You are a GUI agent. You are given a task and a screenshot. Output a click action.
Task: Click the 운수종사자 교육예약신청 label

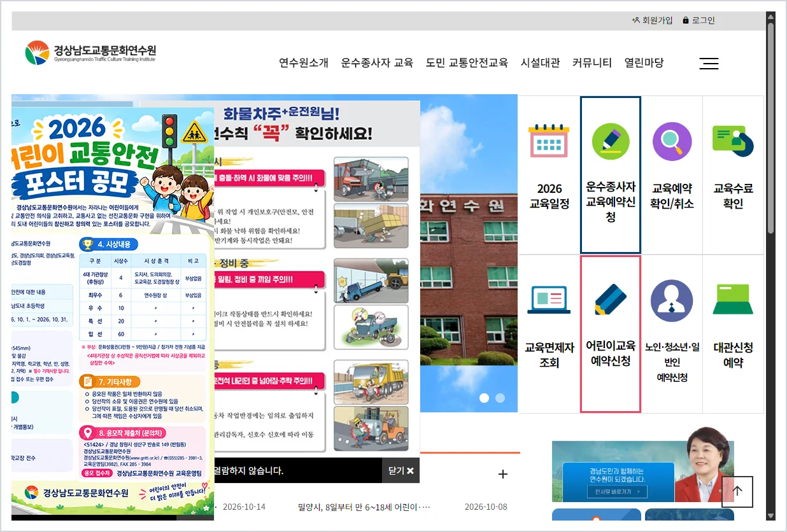click(x=611, y=202)
